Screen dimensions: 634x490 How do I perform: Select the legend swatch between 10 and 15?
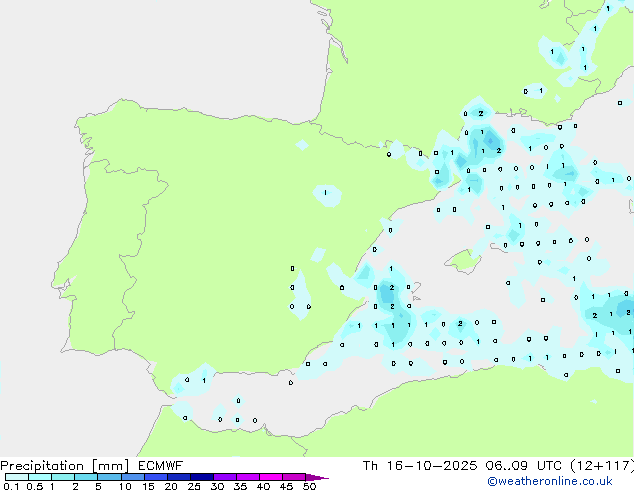click(x=133, y=477)
